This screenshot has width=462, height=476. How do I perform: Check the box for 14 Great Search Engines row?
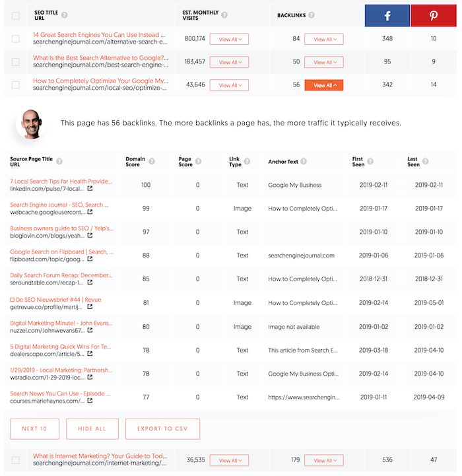click(15, 39)
